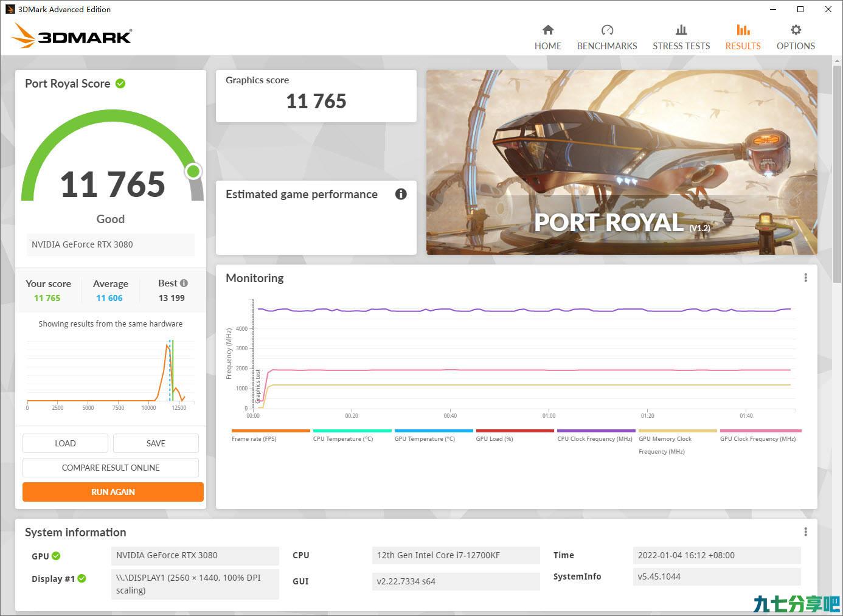Click the CPU value 12th Gen Intel Core i7-12700KF

click(x=456, y=555)
